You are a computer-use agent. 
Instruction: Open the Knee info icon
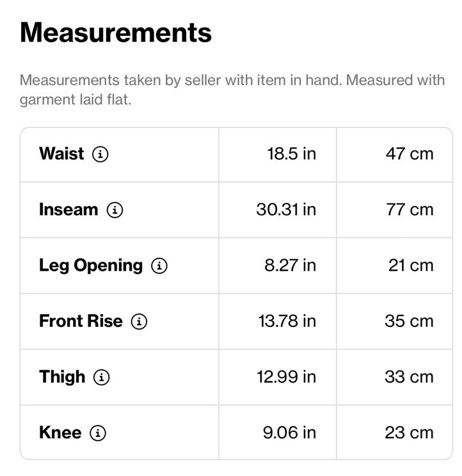coord(98,432)
